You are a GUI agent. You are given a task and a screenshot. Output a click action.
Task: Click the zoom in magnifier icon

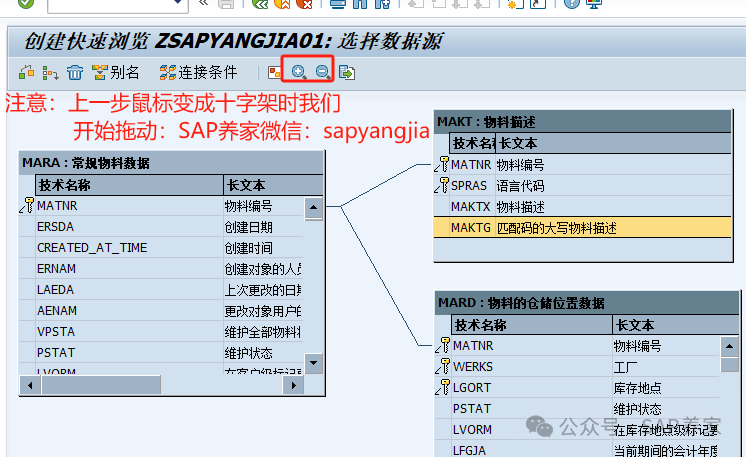pos(299,72)
